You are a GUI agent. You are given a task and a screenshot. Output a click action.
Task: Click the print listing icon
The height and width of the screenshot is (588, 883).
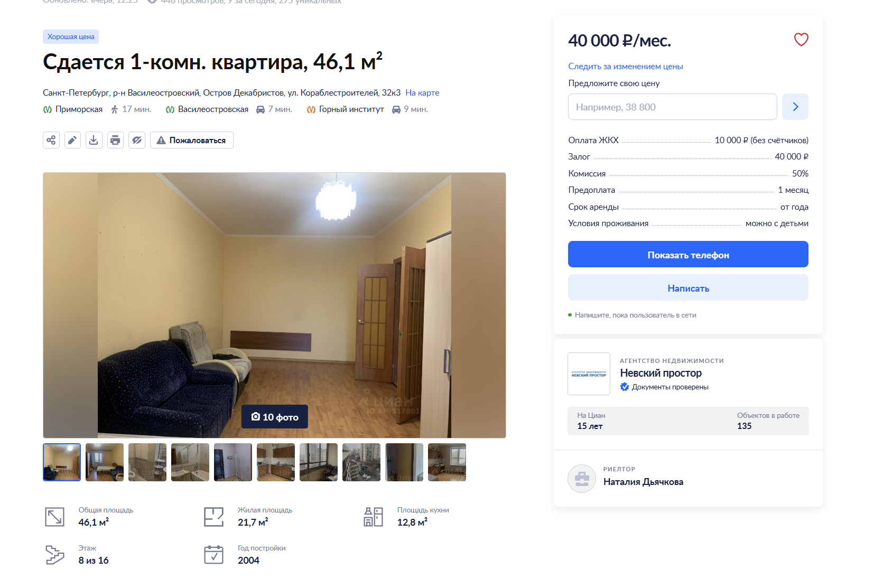[115, 140]
